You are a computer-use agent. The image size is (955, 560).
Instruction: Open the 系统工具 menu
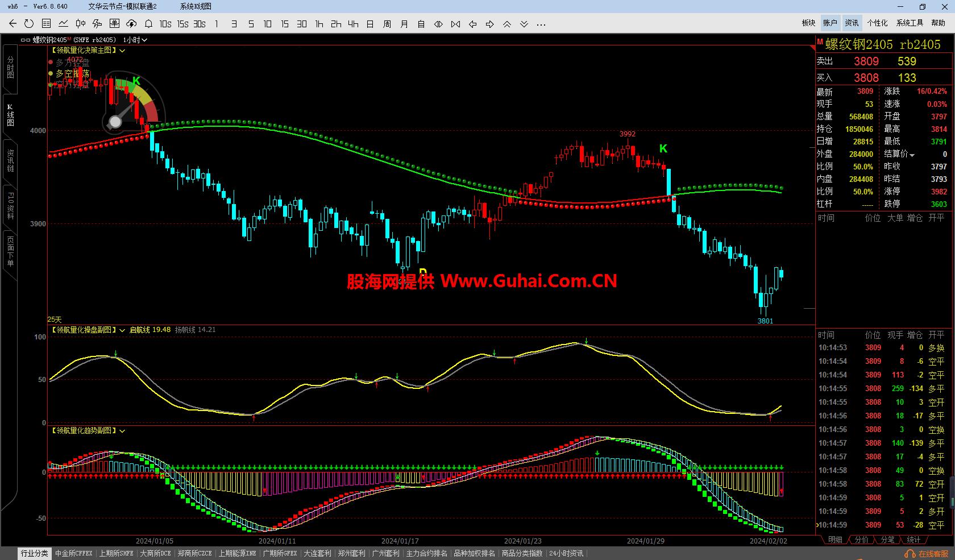[x=910, y=23]
